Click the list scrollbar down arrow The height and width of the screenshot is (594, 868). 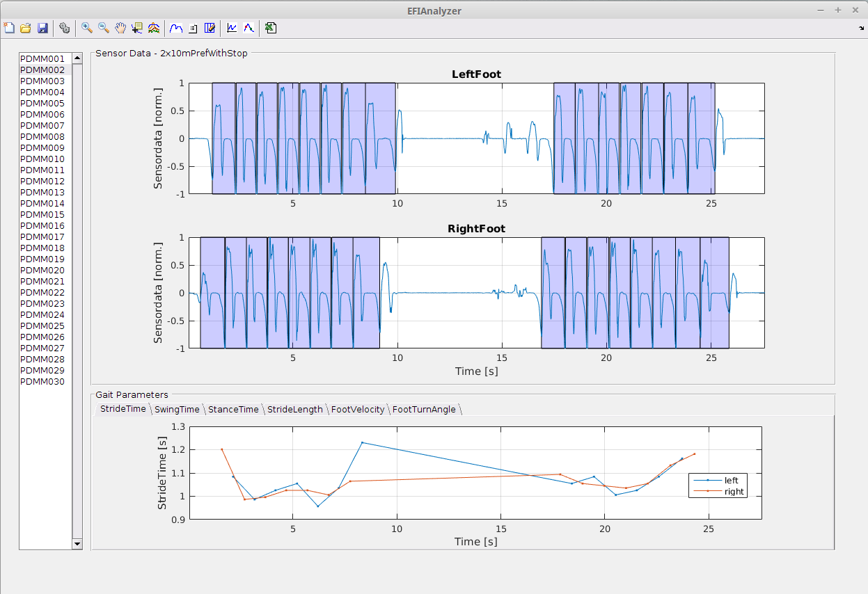(77, 544)
